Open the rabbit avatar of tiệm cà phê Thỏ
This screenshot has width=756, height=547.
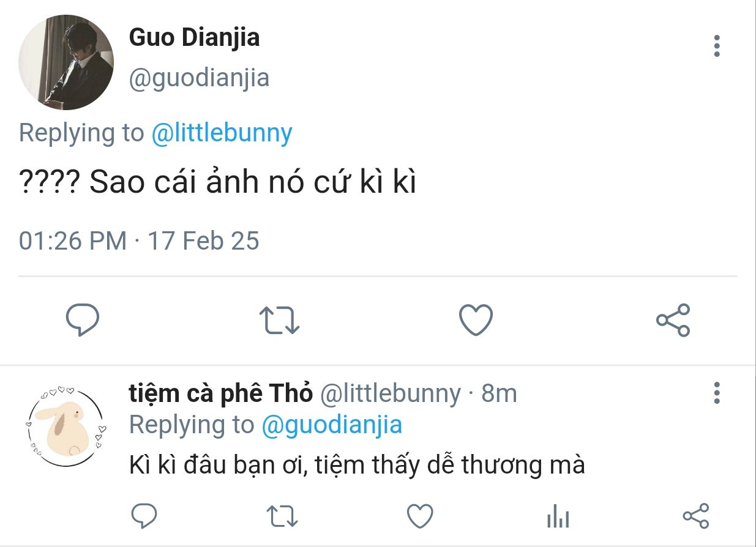(66, 425)
